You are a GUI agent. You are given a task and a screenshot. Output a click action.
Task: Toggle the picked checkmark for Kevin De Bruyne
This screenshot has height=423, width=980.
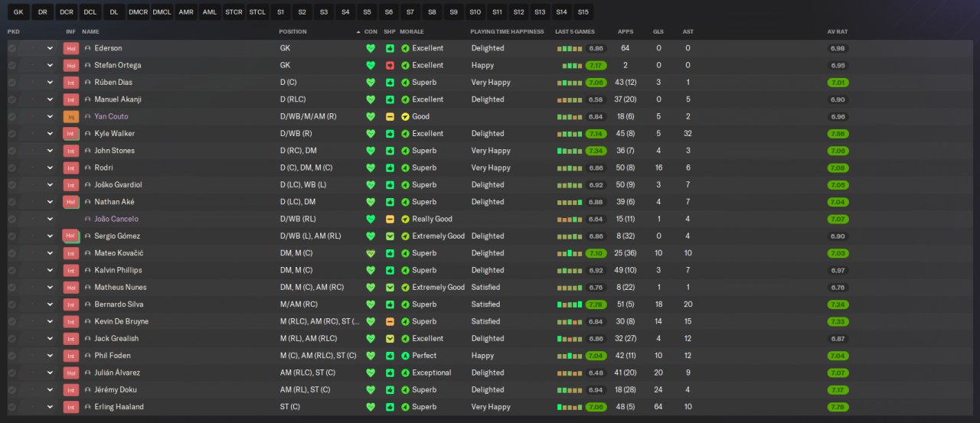[x=11, y=321]
